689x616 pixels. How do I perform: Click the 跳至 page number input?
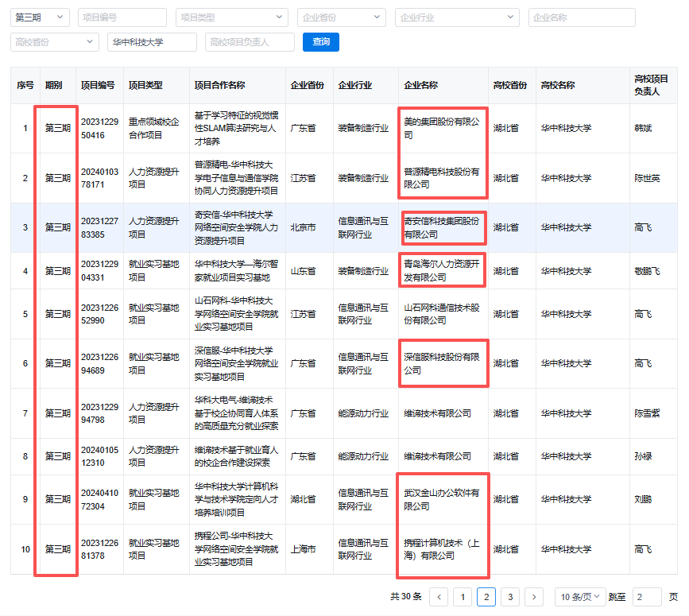[647, 597]
